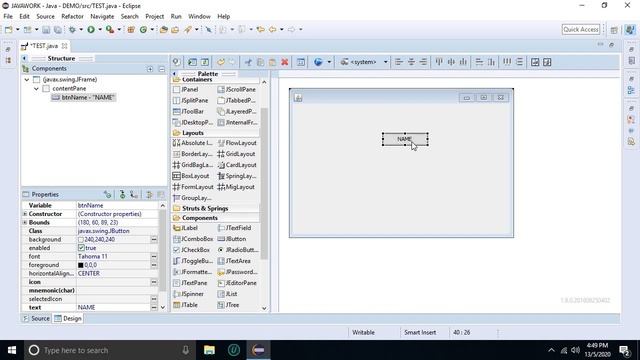
Task: Select the JPanel container in Palette
Action: (186, 89)
